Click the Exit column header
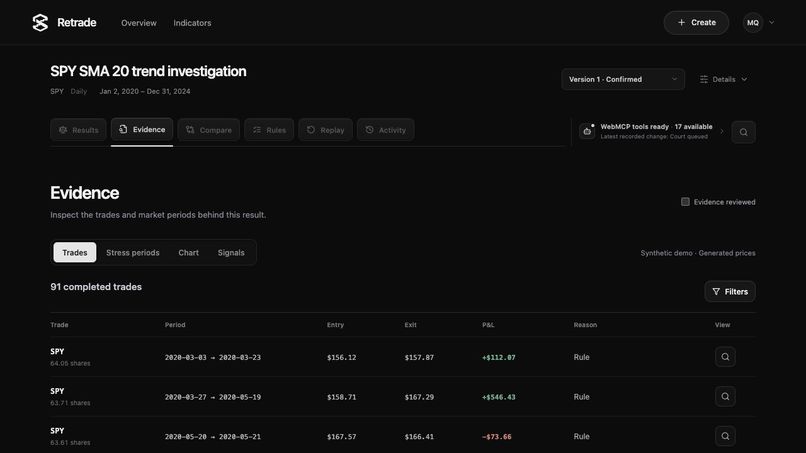Image resolution: width=806 pixels, height=453 pixels. click(x=410, y=325)
